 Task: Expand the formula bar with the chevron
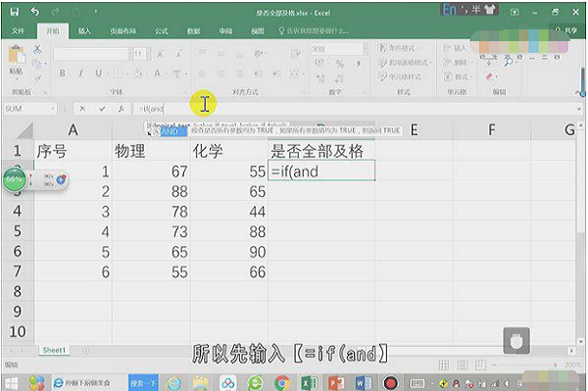580,109
